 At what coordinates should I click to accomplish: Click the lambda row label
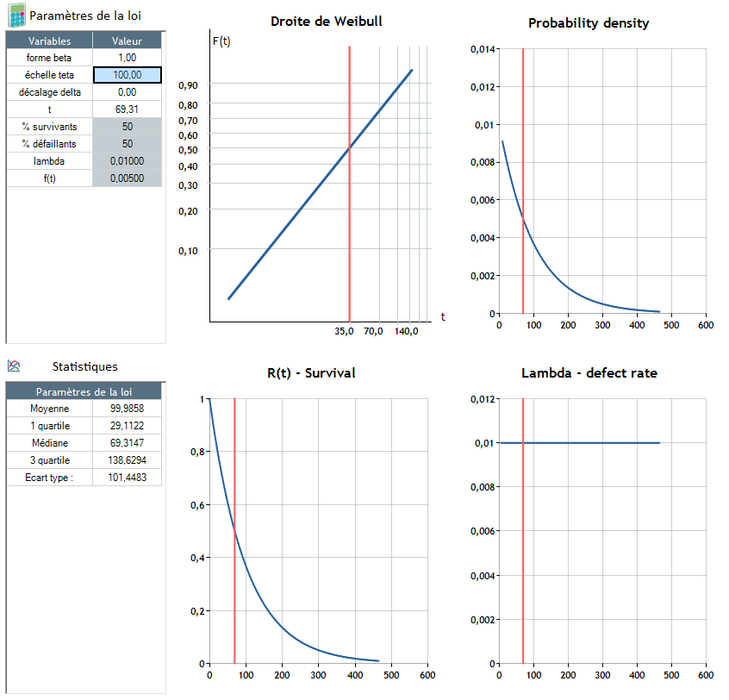click(49, 161)
